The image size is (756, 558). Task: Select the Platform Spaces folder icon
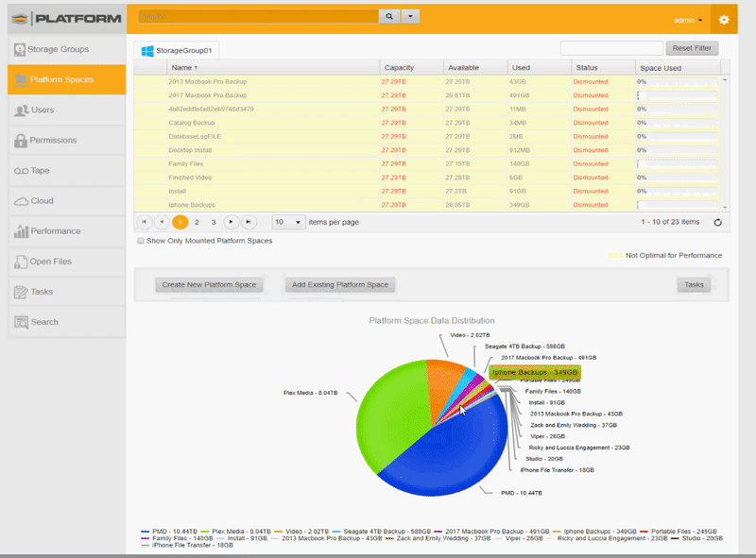(x=21, y=80)
